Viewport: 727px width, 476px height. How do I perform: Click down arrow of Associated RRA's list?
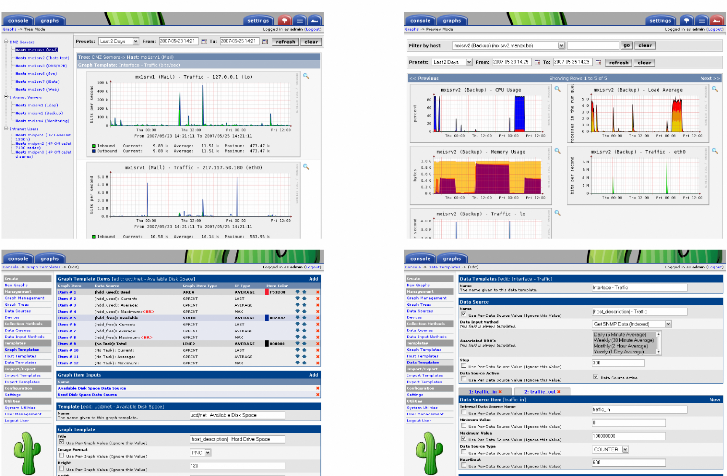coord(658,352)
